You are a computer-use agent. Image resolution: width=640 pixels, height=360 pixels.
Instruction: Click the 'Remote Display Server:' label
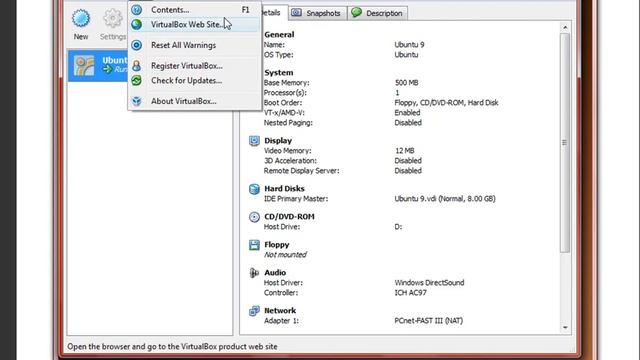pos(302,171)
